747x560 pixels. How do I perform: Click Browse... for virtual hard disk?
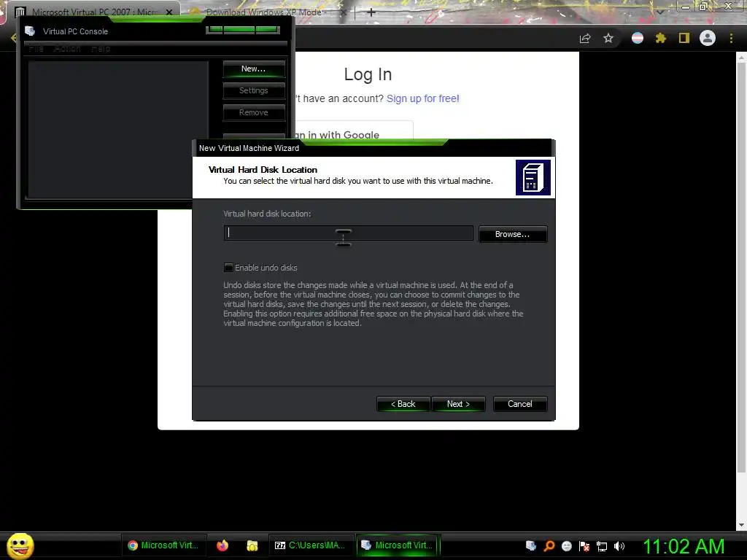pos(513,234)
